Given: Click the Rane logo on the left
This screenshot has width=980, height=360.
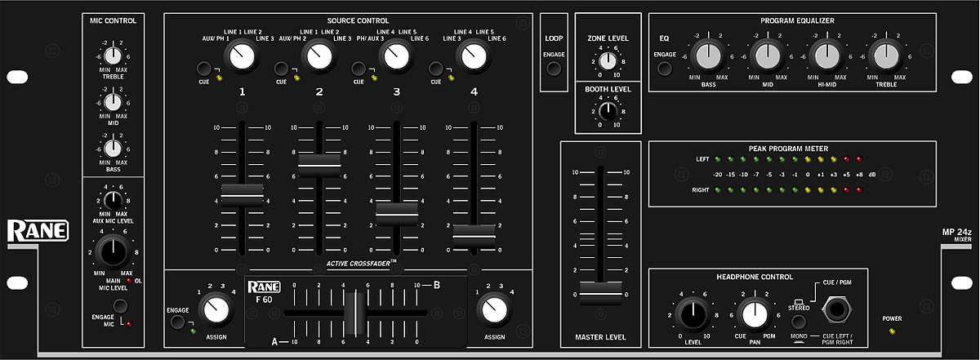Looking at the screenshot, I should 38,231.
